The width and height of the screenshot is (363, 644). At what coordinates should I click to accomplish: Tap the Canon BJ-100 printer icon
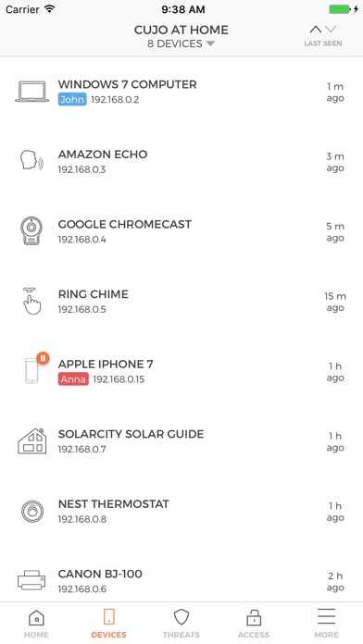click(31, 580)
